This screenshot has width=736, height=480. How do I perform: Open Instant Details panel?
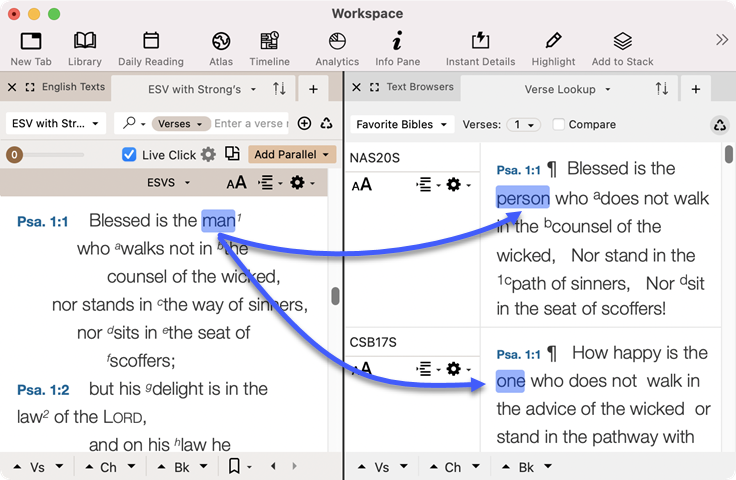480,47
